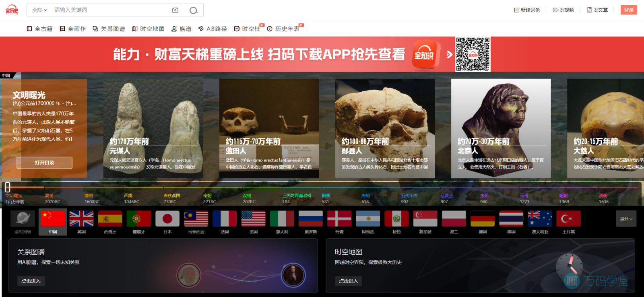Jump to 西周 1046BC on timeline
This screenshot has height=297, width=644.
(x=132, y=198)
